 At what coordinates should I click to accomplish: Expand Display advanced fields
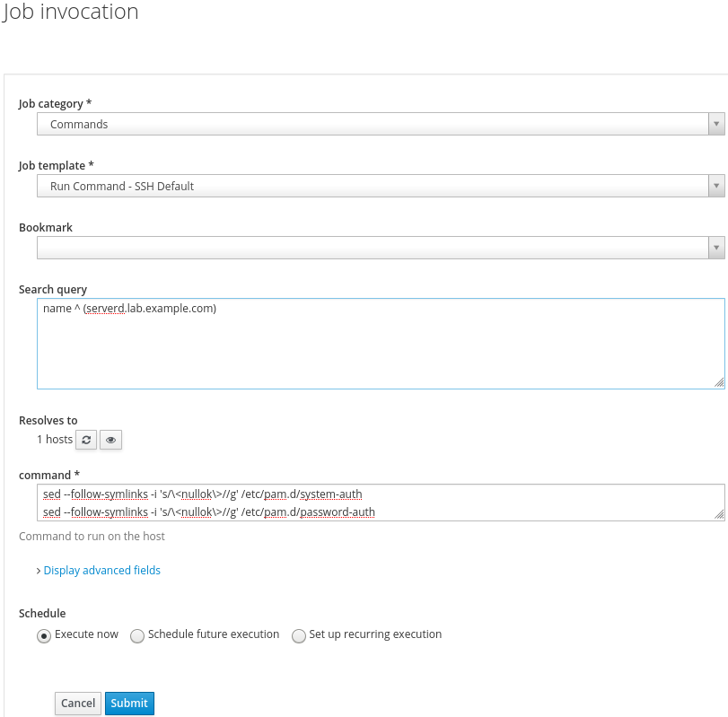[101, 570]
